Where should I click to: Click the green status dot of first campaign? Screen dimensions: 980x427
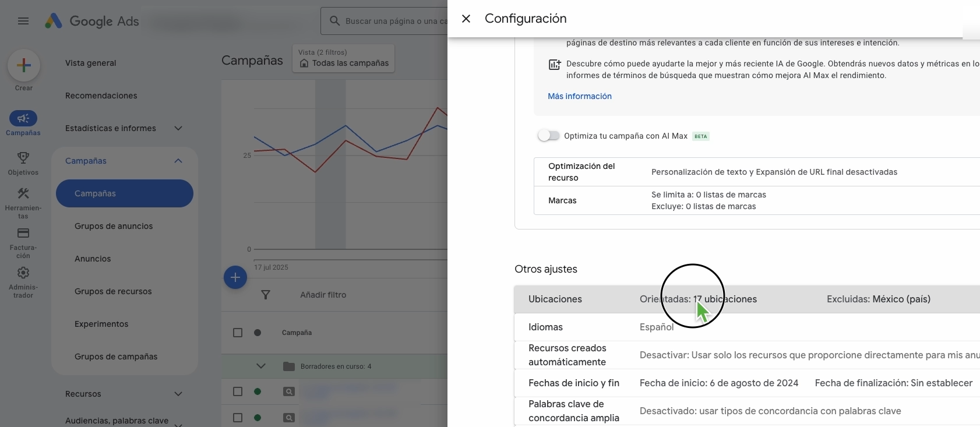pyautogui.click(x=258, y=391)
